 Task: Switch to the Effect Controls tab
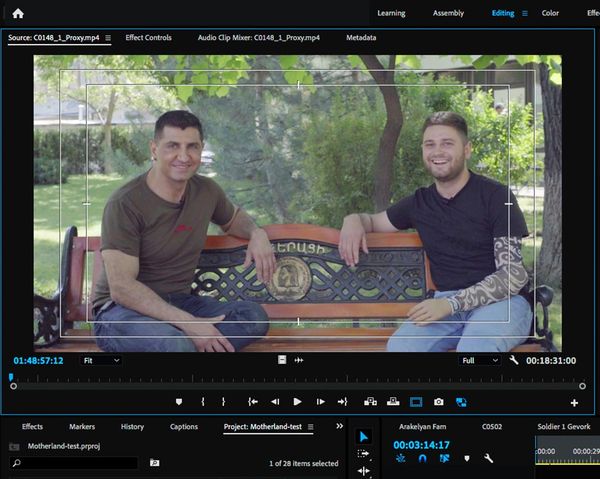[148, 37]
